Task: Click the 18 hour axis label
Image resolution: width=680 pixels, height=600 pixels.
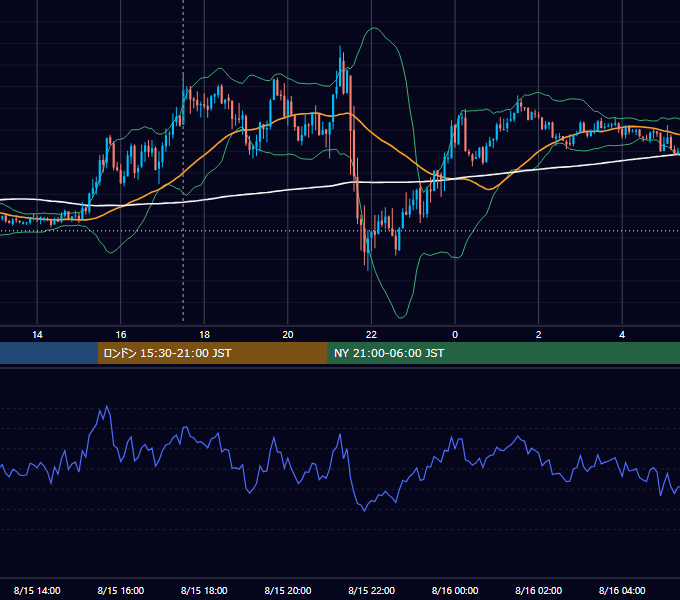Action: [204, 335]
